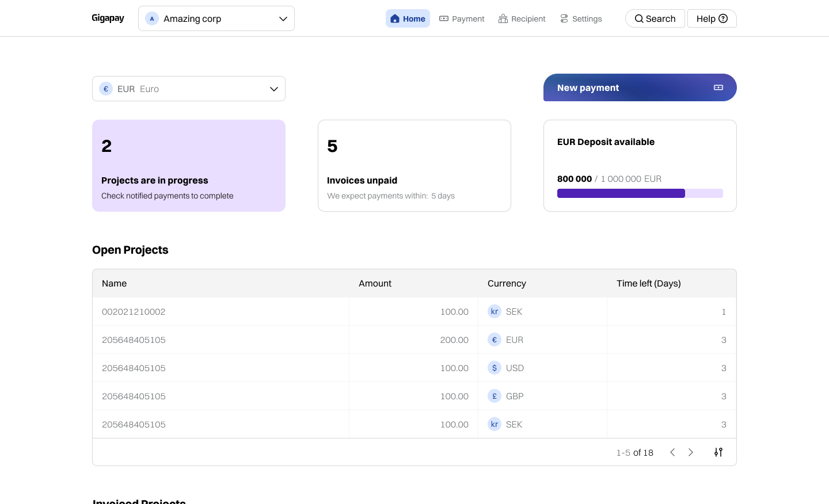The image size is (829, 504).
Task: Click the Amazing corp avatar icon
Action: pos(152,19)
